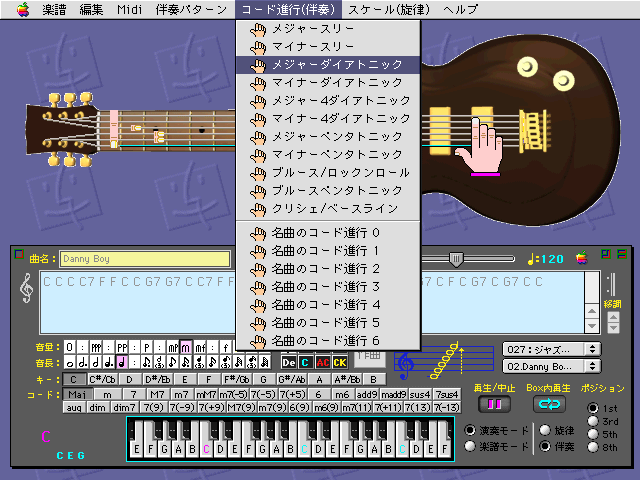Click the treble clef staff graphic
Viewport: 640px width, 480px height.
(444, 361)
